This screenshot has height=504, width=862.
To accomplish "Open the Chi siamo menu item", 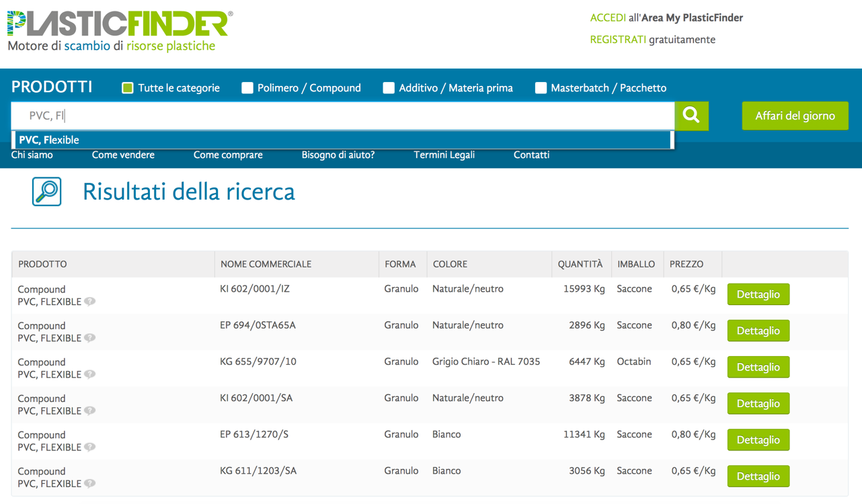I will pyautogui.click(x=32, y=155).
